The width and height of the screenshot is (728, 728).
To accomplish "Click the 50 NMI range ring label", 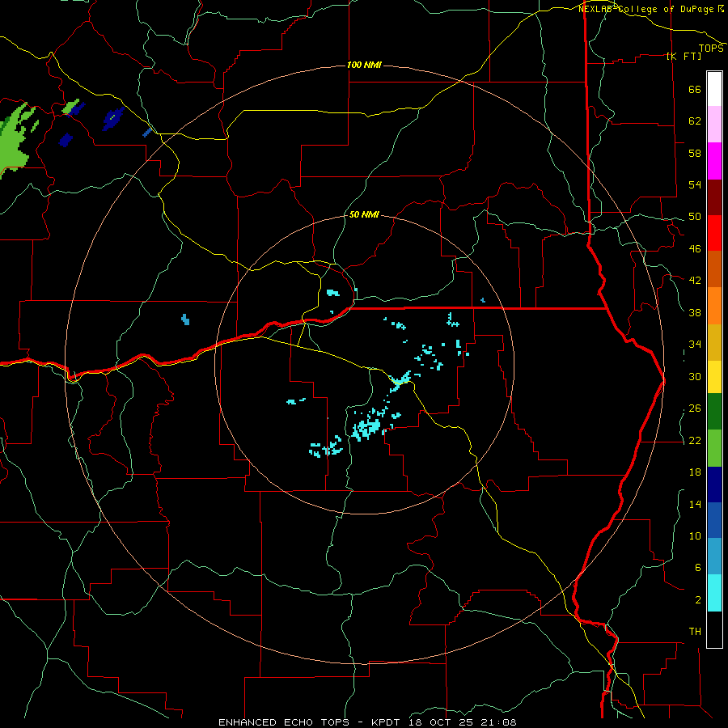I will pos(364,215).
